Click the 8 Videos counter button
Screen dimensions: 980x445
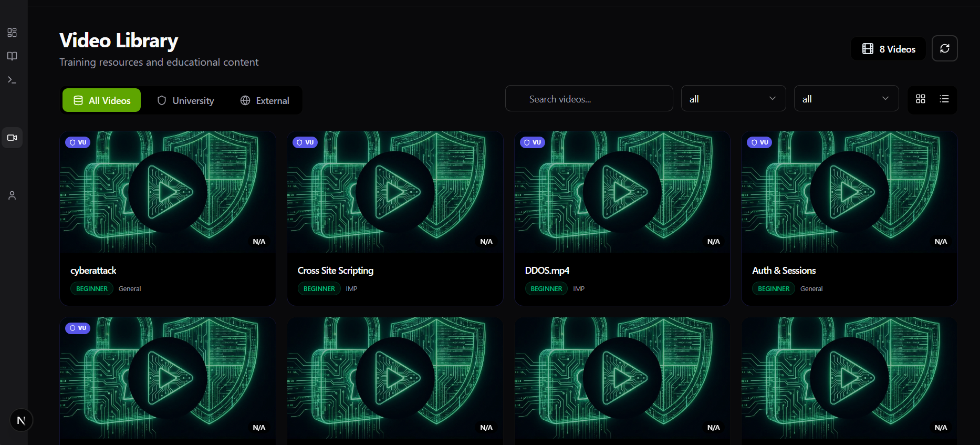[x=888, y=49]
